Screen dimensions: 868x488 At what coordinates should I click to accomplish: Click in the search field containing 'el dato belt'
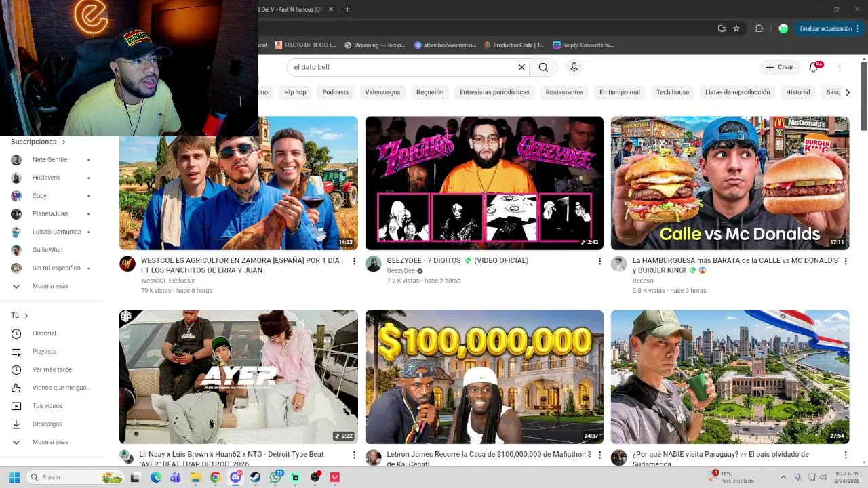click(403, 67)
